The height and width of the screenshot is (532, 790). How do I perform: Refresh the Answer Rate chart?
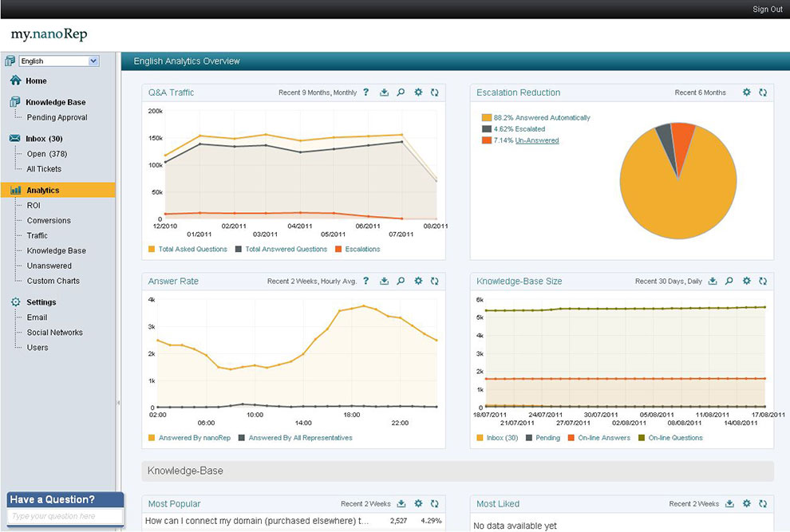tap(434, 281)
